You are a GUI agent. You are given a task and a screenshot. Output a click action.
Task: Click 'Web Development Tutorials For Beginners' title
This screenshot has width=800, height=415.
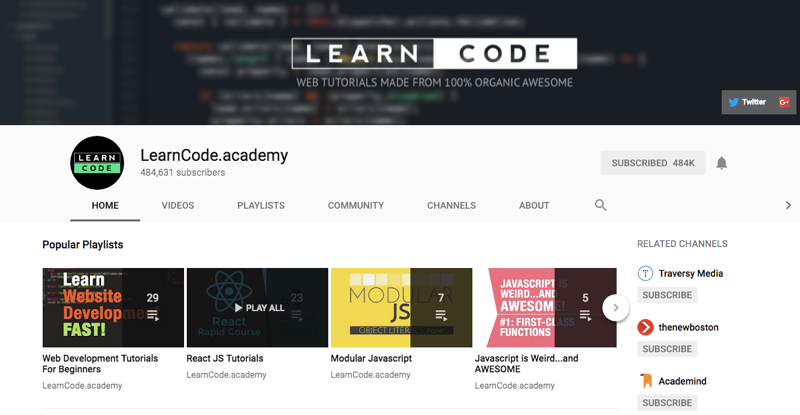(x=100, y=363)
